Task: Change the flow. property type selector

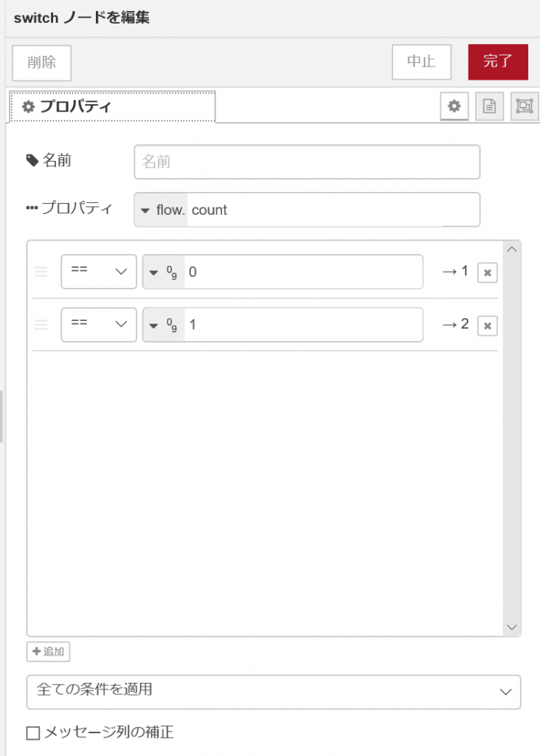Action: coord(162,210)
